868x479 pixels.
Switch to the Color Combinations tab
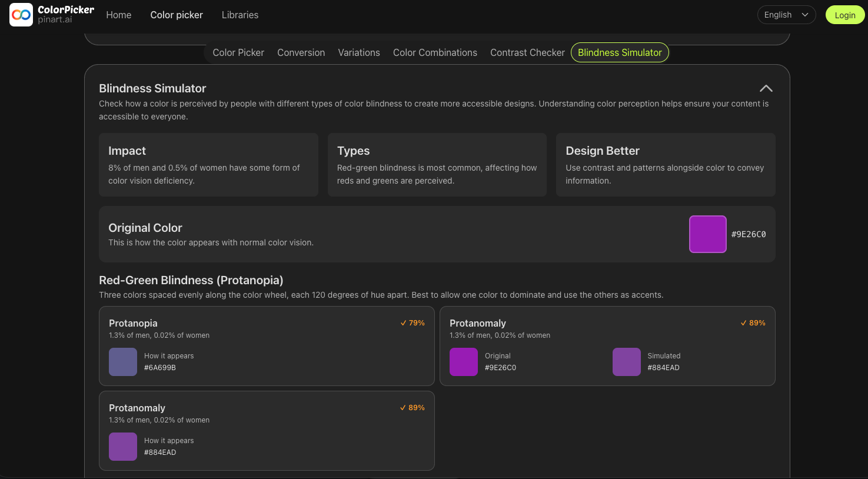[x=435, y=52]
